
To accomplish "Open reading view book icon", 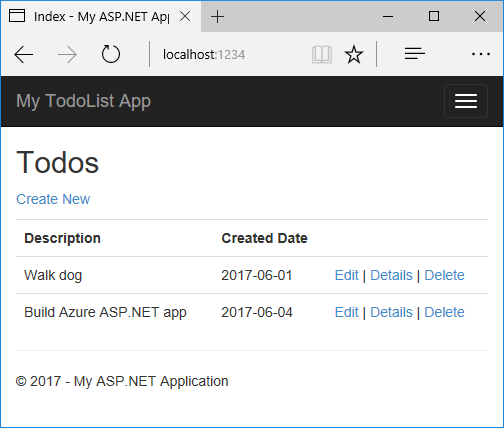I will tap(322, 54).
